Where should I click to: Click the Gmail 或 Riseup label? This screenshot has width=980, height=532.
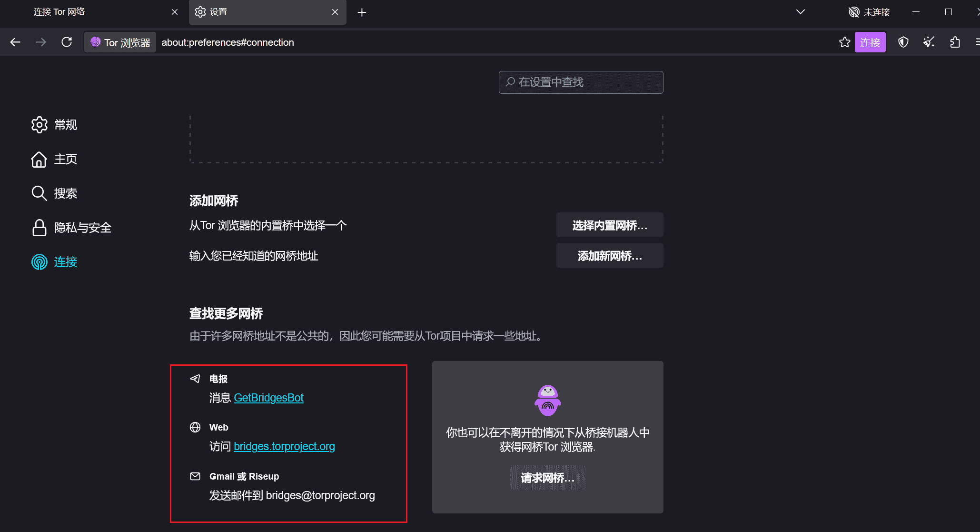244,476
